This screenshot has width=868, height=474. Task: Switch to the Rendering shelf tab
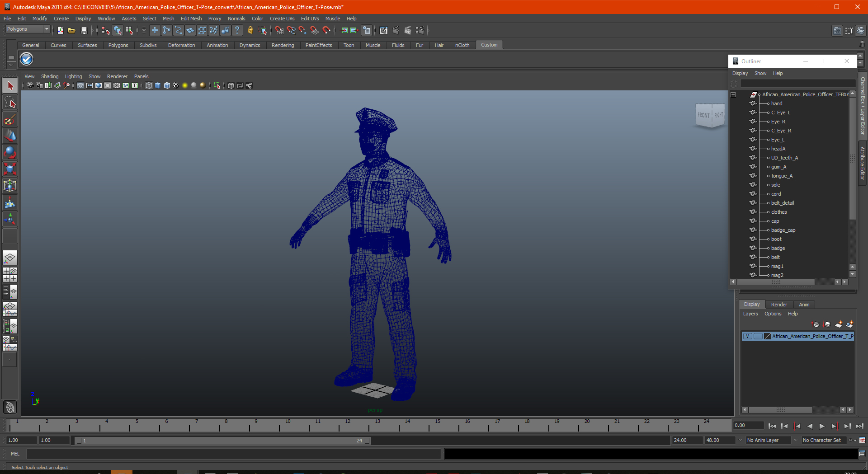(283, 45)
